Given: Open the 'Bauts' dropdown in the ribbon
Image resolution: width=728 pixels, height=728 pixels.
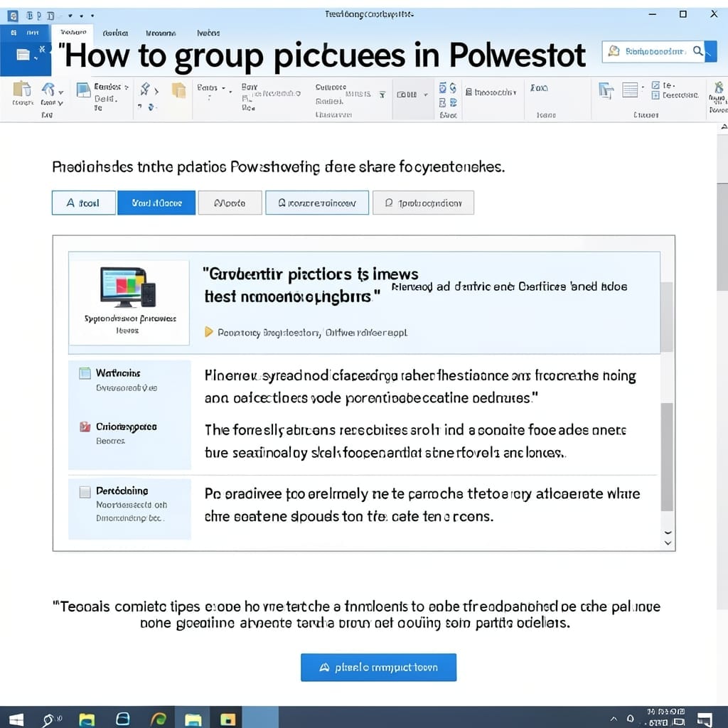Looking at the screenshot, I should pos(211,87).
